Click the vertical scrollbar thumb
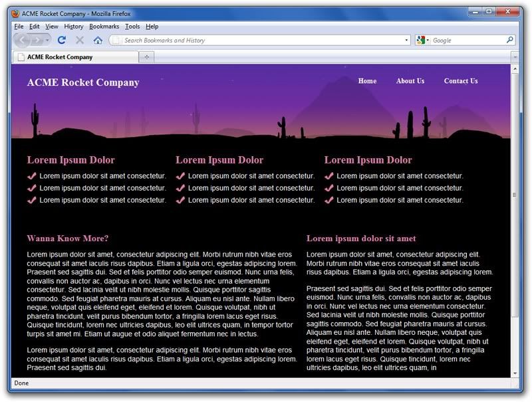 [x=515, y=195]
